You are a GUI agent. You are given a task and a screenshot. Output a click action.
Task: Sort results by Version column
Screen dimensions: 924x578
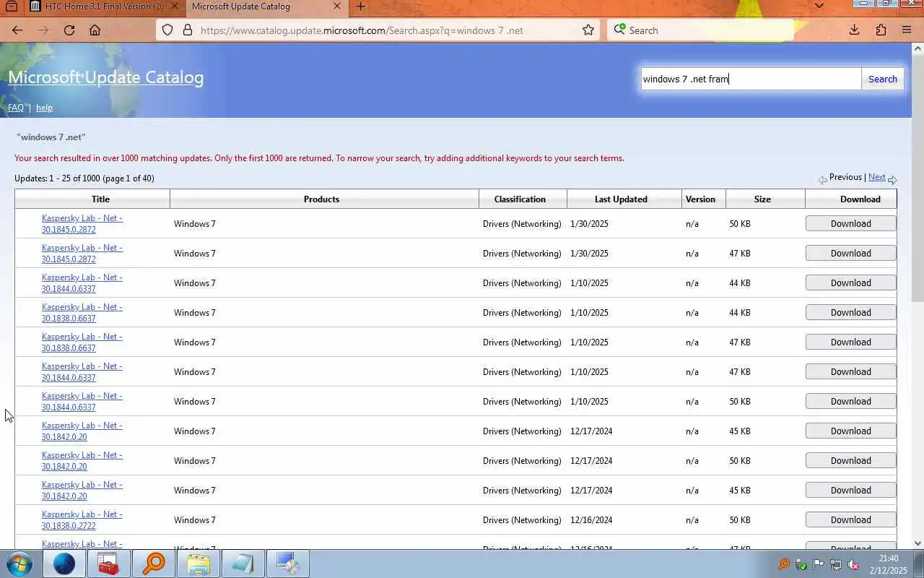click(x=700, y=199)
